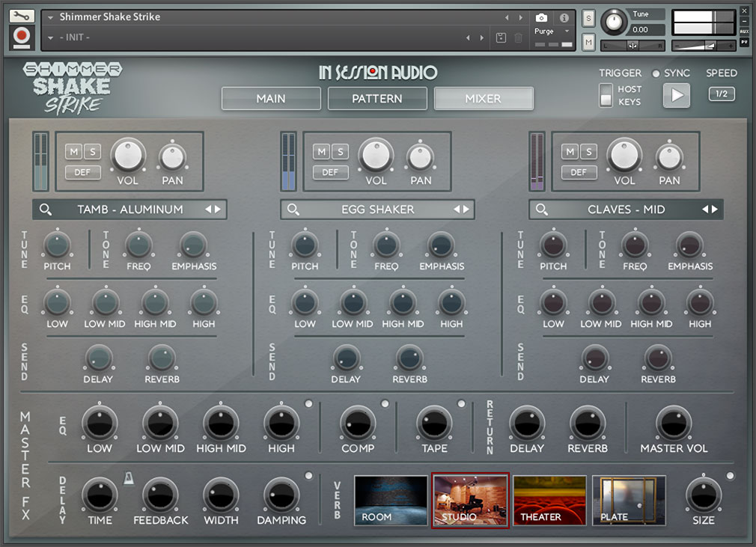Screen dimensions: 756x547
Task: Click the search icon beside TAMB - ALUMINUM
Action: point(46,210)
